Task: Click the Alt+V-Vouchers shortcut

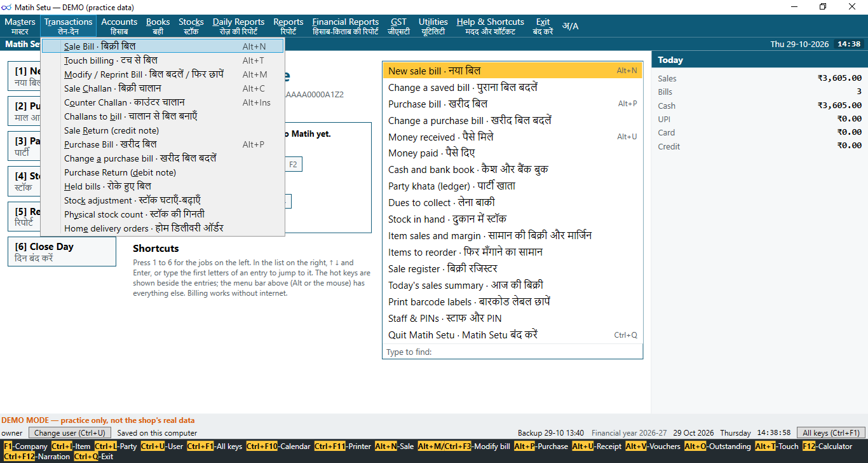Action: (653, 446)
